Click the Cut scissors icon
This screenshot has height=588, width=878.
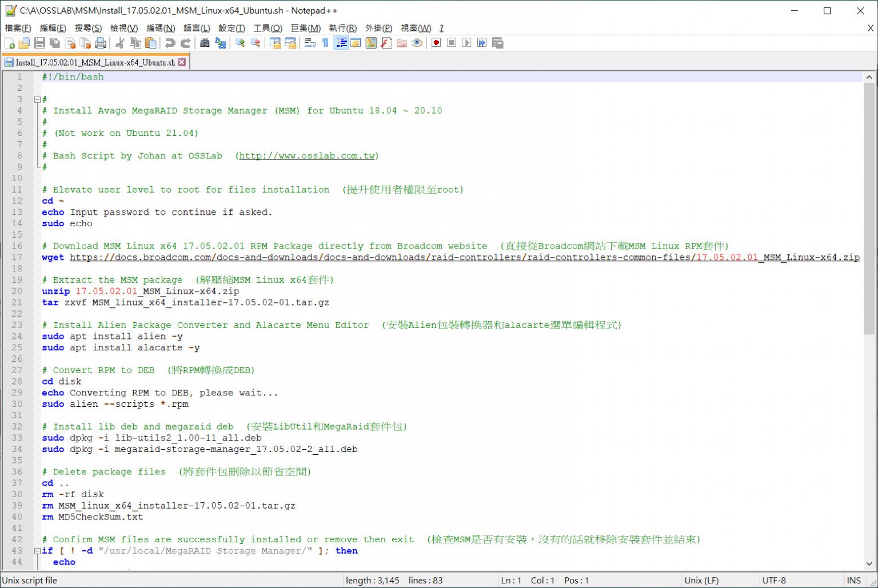[120, 43]
